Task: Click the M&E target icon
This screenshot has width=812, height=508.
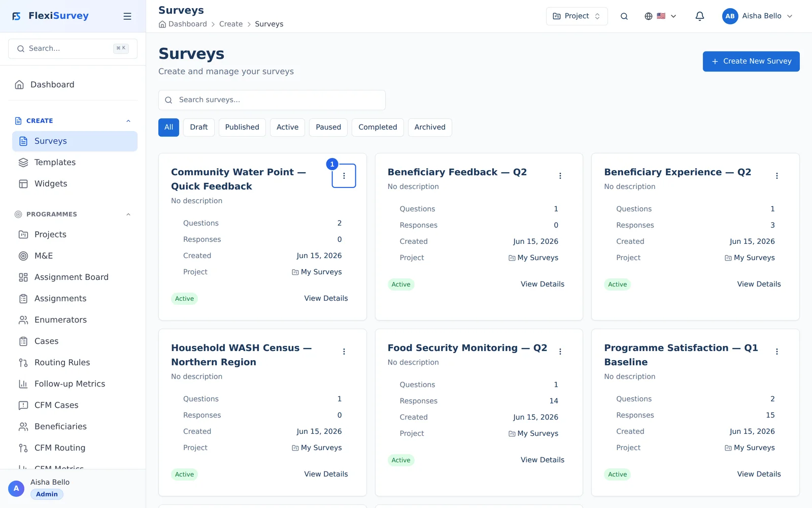Action: 23,256
